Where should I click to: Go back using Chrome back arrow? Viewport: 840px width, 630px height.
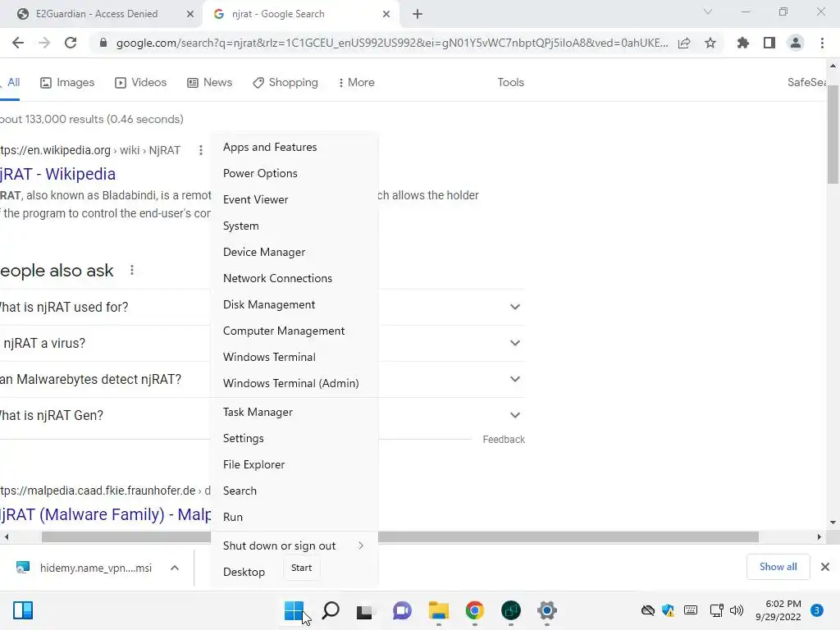point(18,43)
